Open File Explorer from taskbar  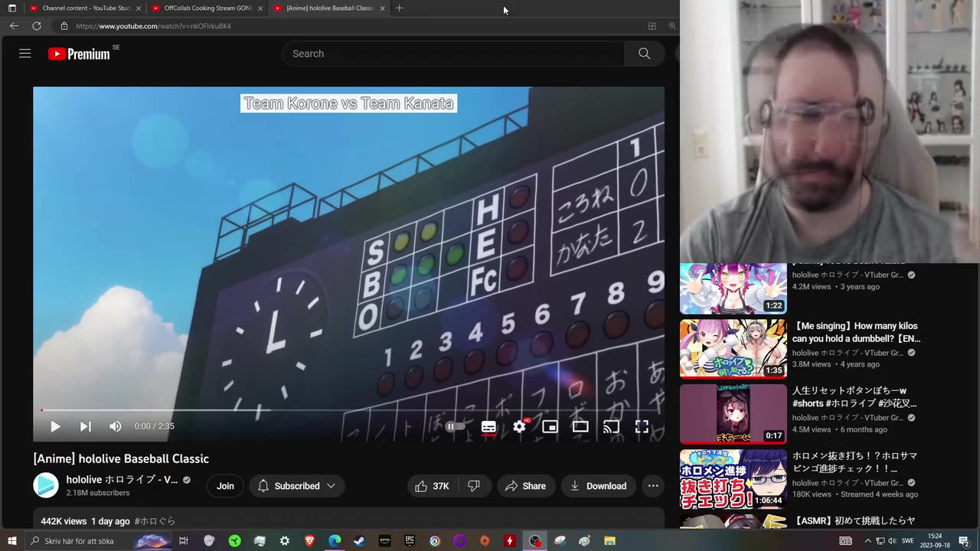609,541
